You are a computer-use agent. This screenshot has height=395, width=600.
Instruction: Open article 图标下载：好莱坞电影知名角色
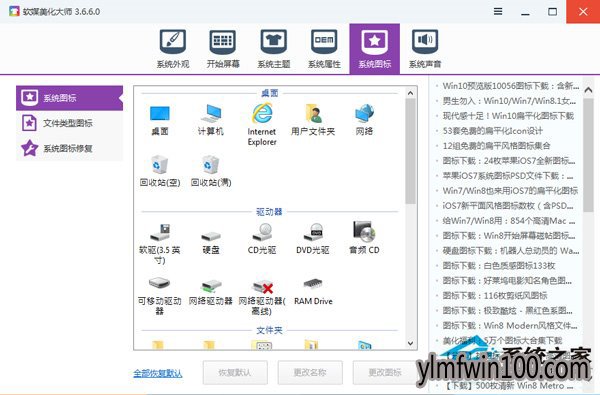[x=507, y=281]
